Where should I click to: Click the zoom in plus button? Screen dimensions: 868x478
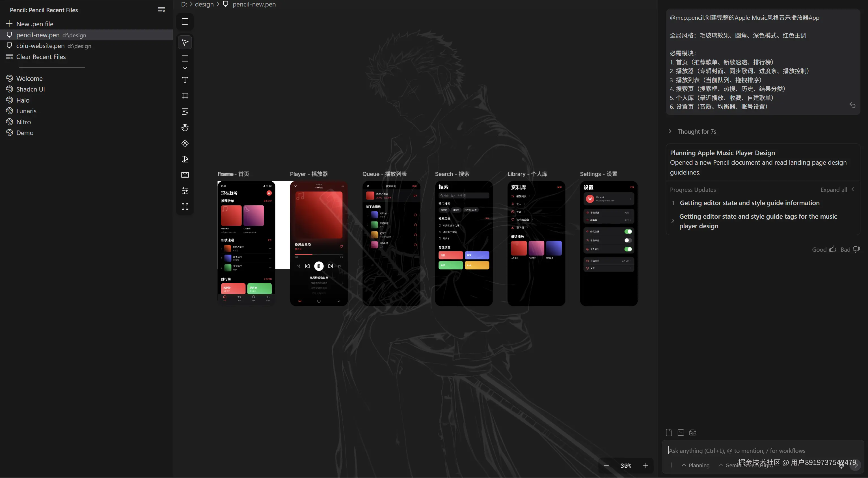(645, 466)
